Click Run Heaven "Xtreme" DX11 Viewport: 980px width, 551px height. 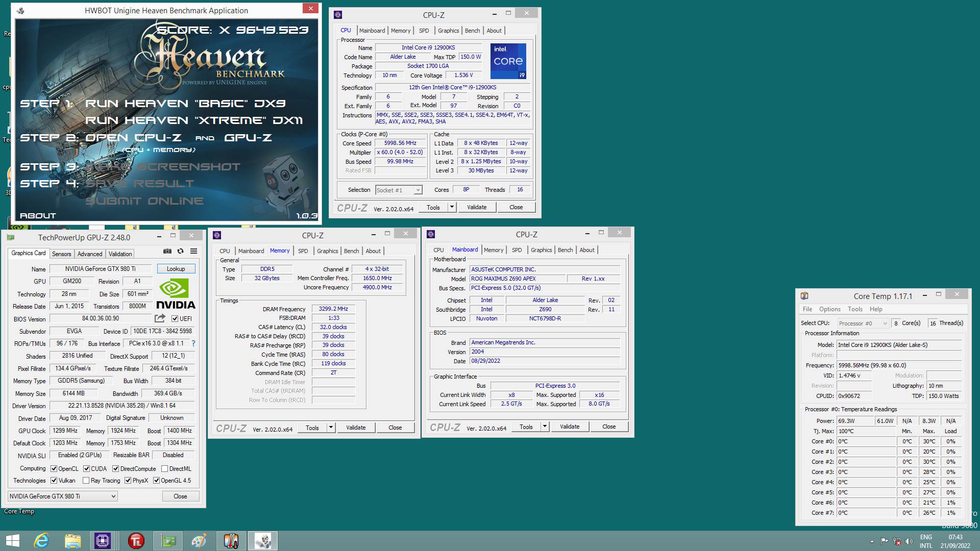click(x=194, y=120)
